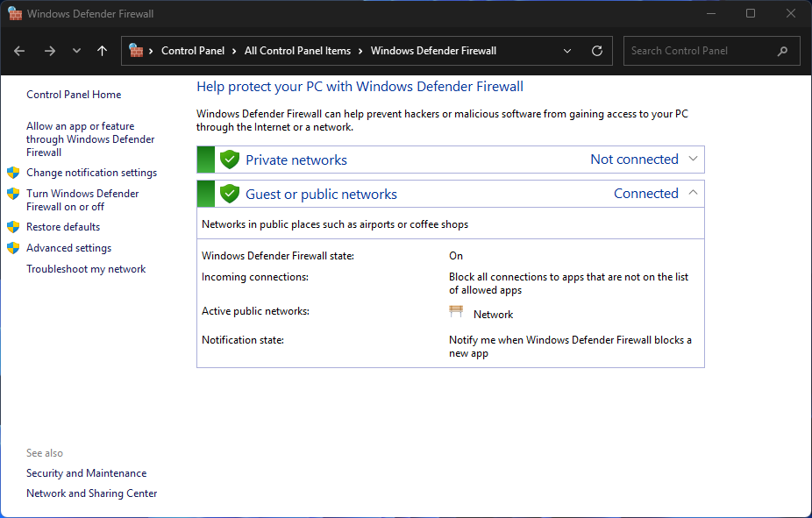Open the recent locations chevron next to forward arrow
This screenshot has height=518, width=812.
coord(76,50)
